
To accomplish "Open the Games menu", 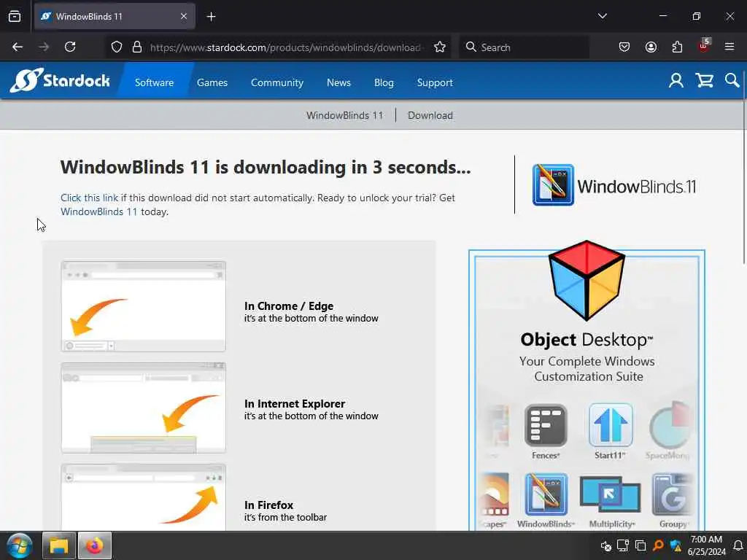I will point(212,82).
